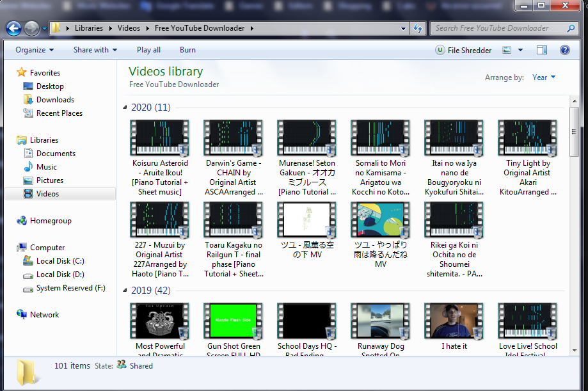Click the Play all button
Screen dimensions: 588x391
(x=148, y=50)
